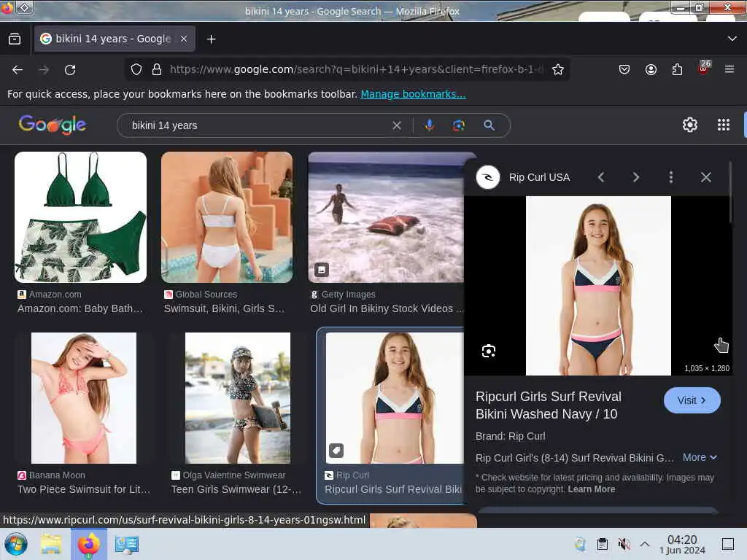The height and width of the screenshot is (560, 747).
Task: Open a new tab with the plus button
Action: (211, 39)
